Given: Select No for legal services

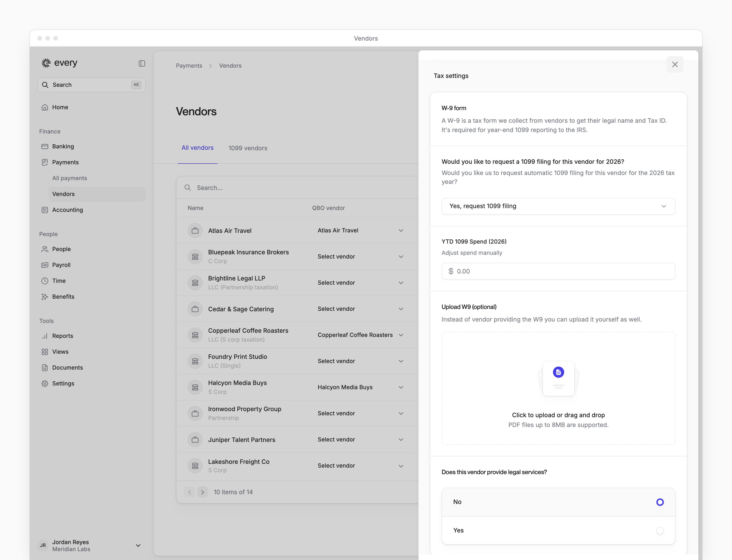Looking at the screenshot, I should (x=558, y=502).
